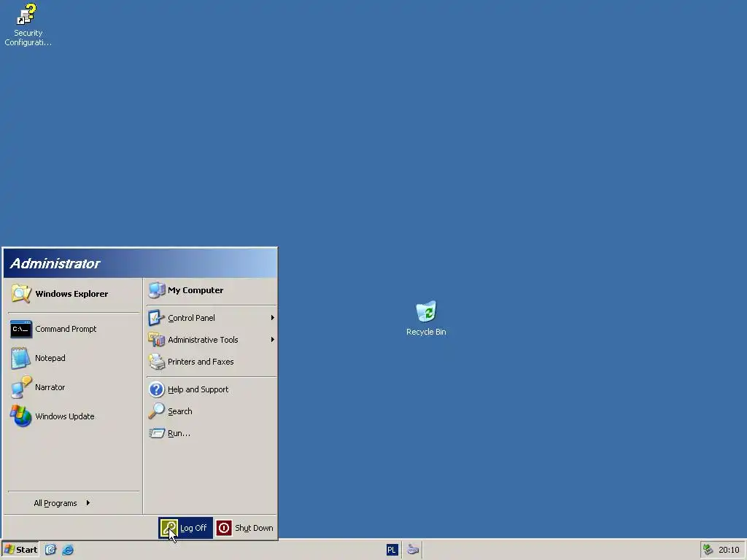Click the Search magnifier icon
The image size is (747, 560).
[x=156, y=411]
